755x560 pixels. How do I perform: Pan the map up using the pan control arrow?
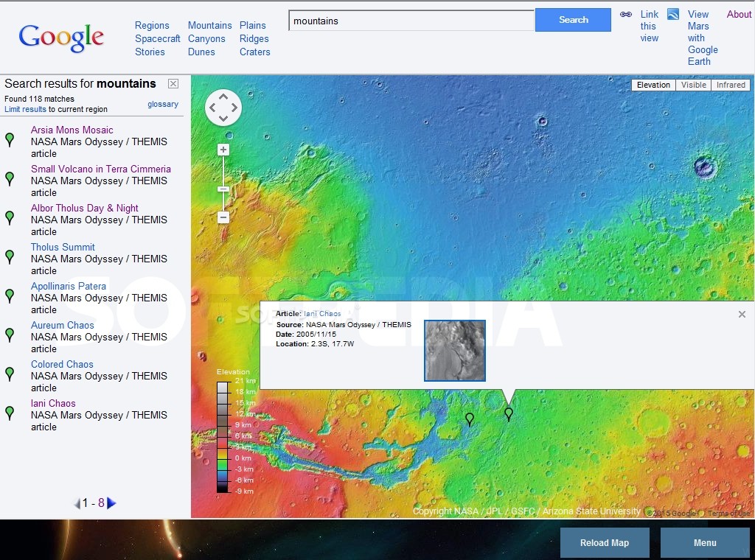[223, 97]
